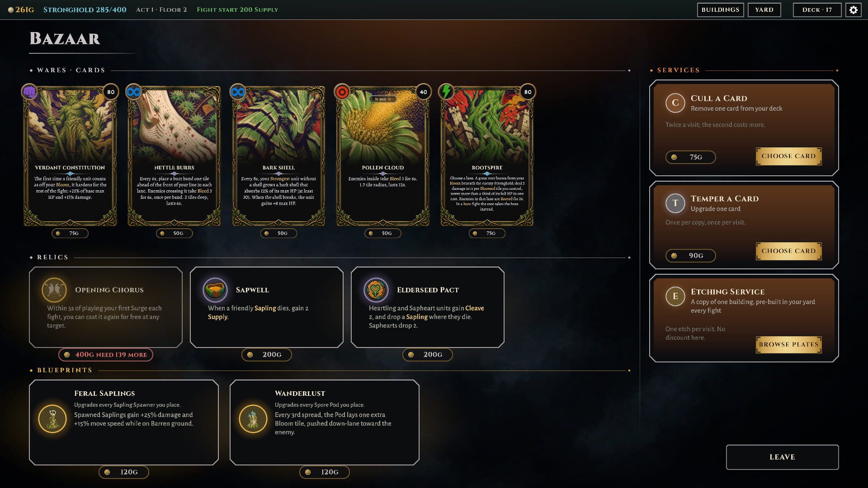Open the Yard tab

(764, 10)
